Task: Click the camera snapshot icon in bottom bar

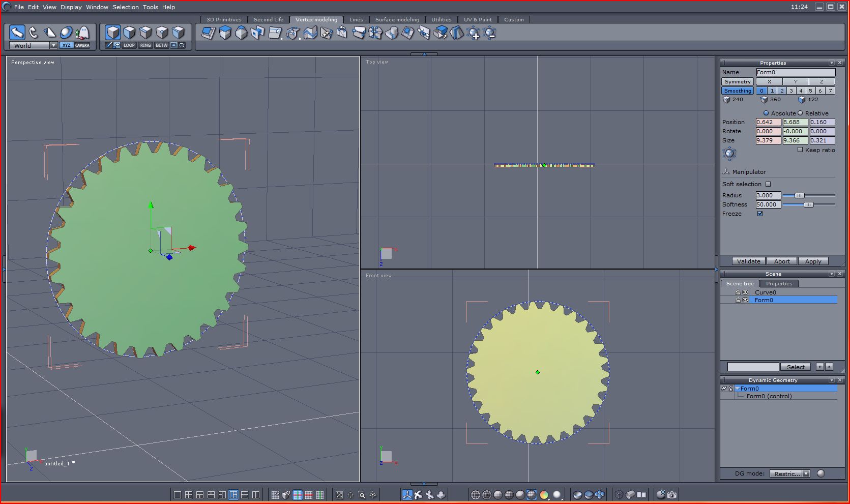Action: [x=672, y=494]
